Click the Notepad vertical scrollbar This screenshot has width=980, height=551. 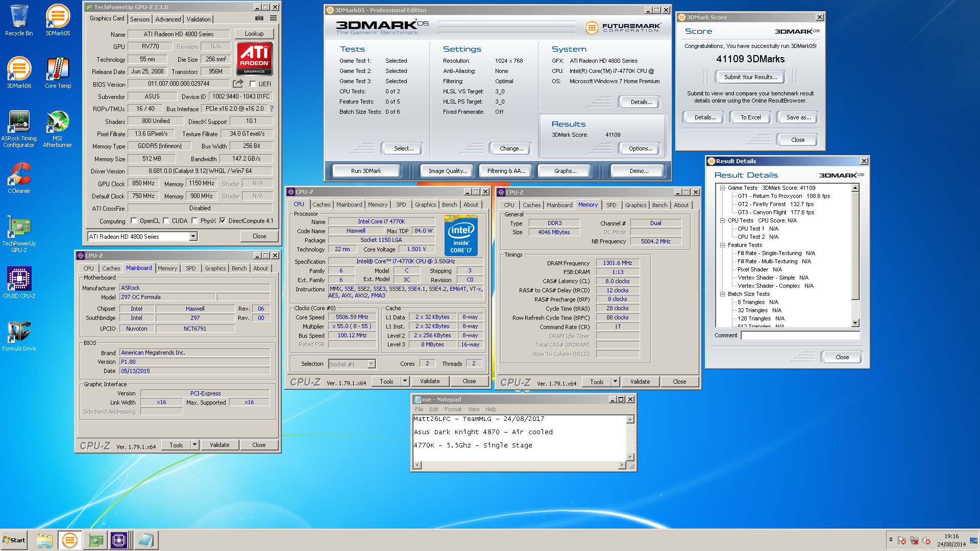click(x=630, y=438)
